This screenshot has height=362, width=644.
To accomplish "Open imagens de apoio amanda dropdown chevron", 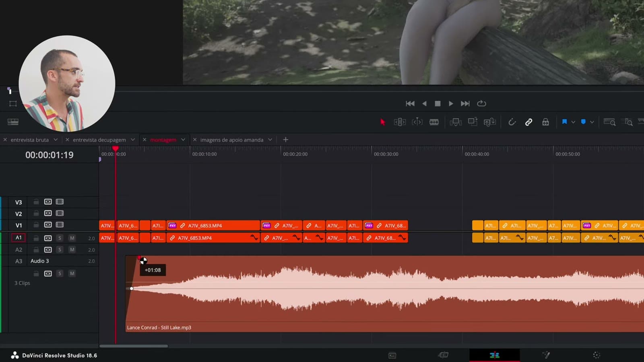I will click(x=270, y=140).
